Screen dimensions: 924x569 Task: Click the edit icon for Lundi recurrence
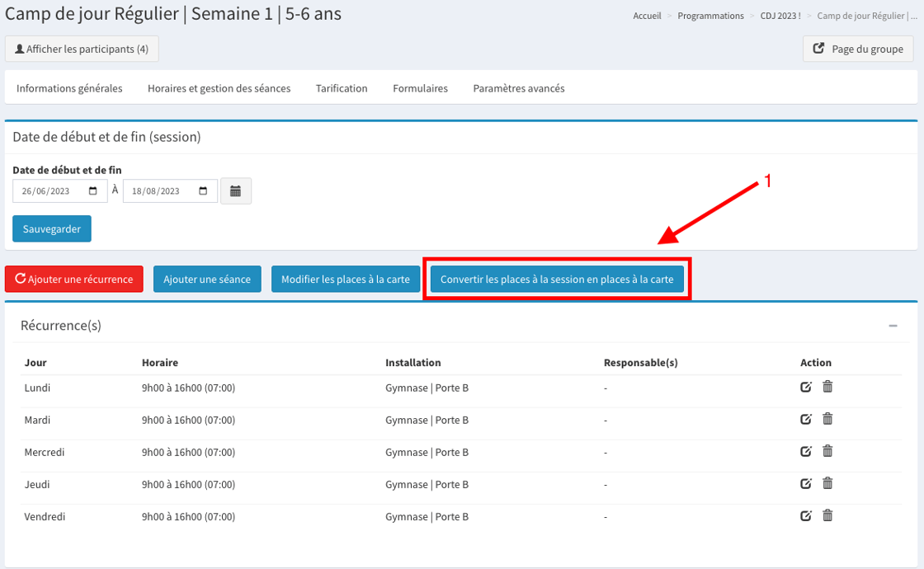[806, 387]
